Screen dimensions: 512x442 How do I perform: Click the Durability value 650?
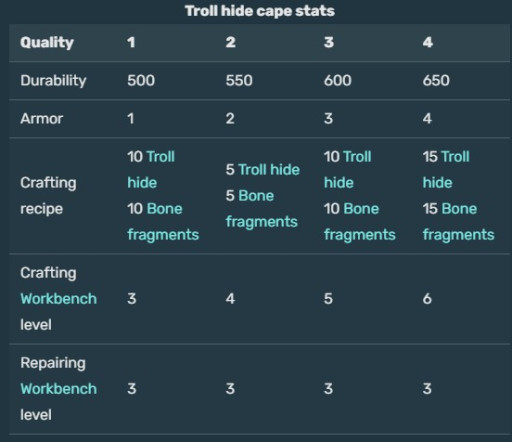(x=436, y=80)
